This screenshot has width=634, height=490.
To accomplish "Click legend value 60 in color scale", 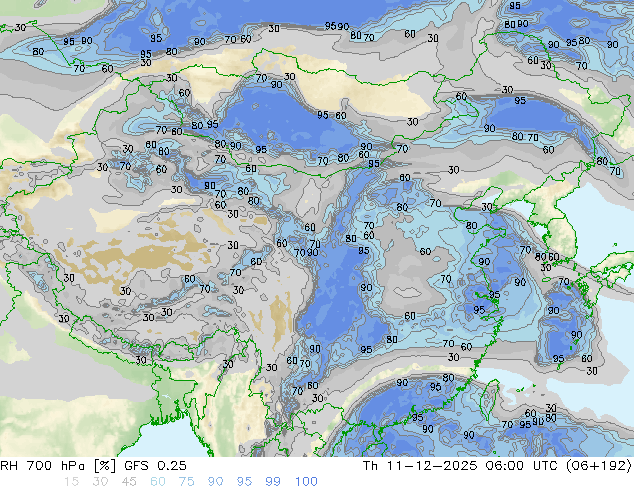I will (x=158, y=482).
